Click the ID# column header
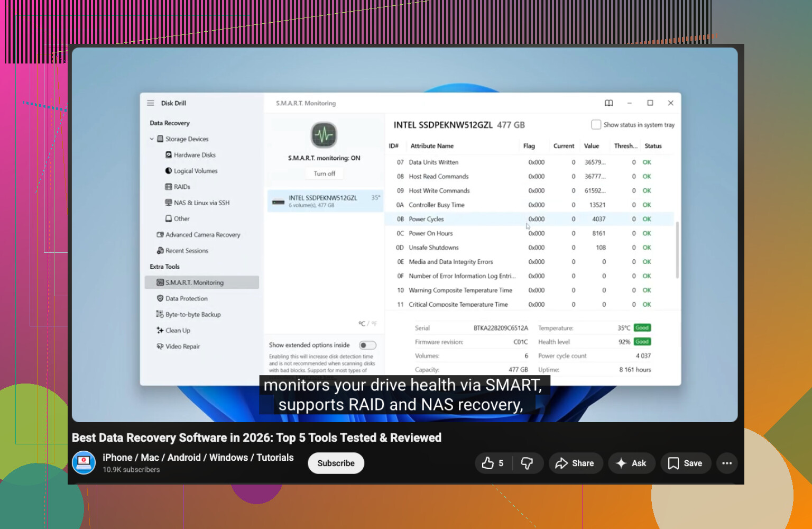Screen dimensions: 812x529 (x=394, y=146)
